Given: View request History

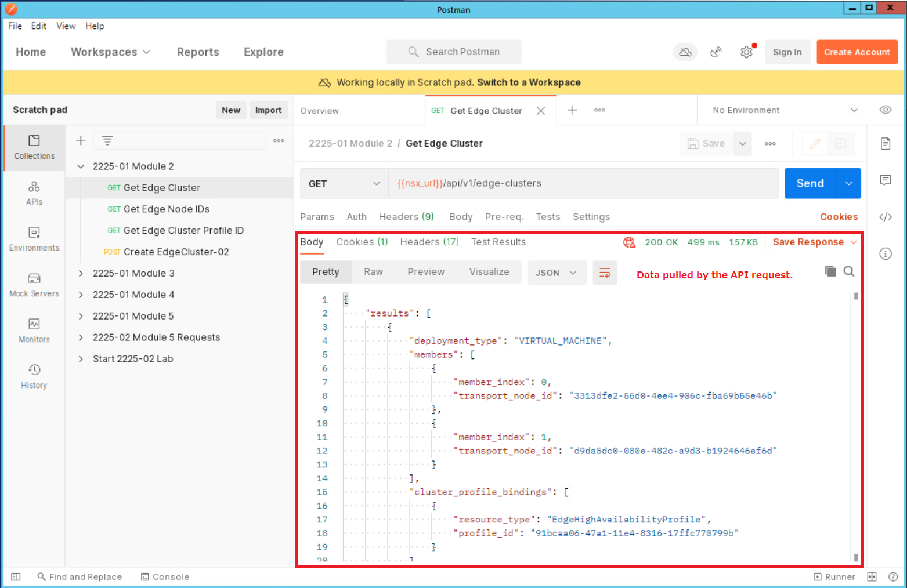Looking at the screenshot, I should pos(34,375).
